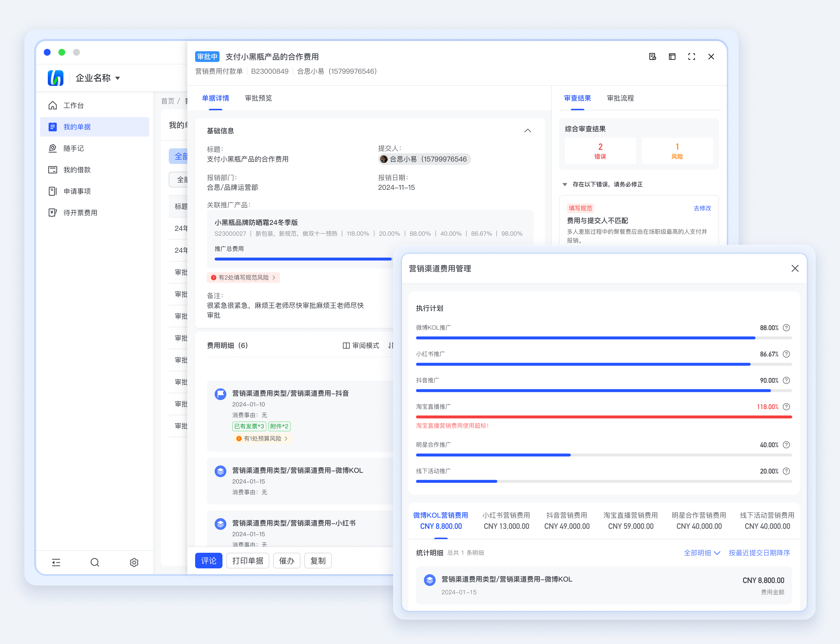Collapse the 存在以下错误 error list
Screen dimensions: 840x644
tap(564, 184)
